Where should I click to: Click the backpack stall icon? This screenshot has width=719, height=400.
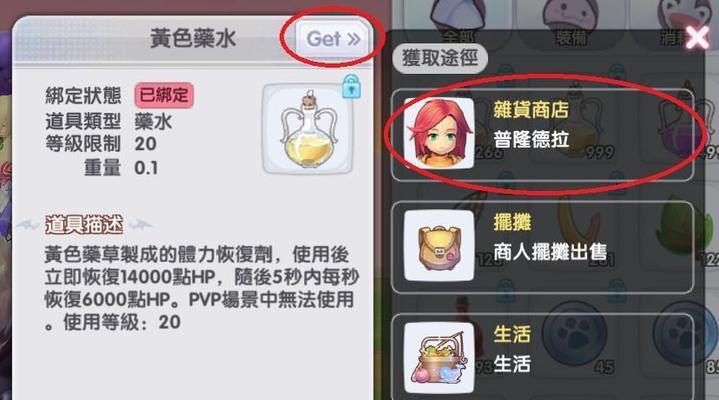439,246
